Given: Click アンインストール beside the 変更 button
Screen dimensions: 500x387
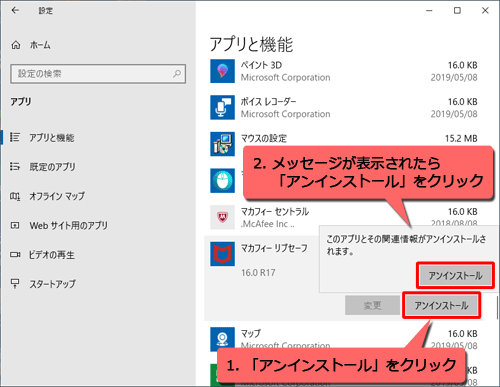Looking at the screenshot, I should pos(441,305).
